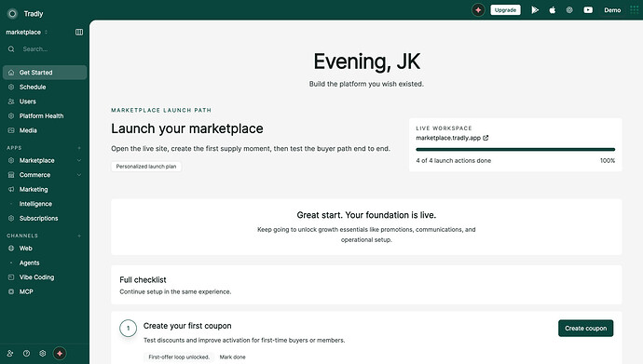
Task: Open Agents channel item
Action: point(45,263)
